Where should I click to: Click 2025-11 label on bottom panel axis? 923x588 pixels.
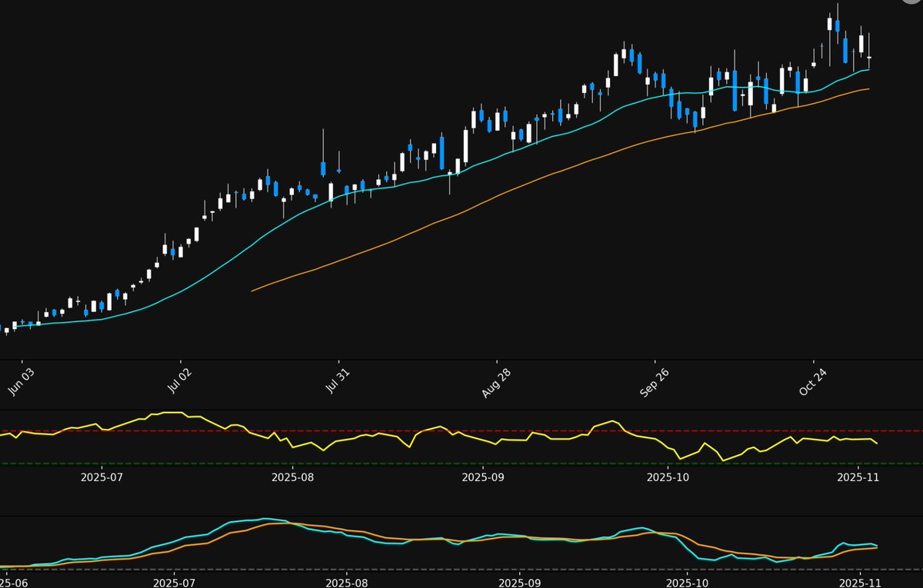tap(858, 583)
